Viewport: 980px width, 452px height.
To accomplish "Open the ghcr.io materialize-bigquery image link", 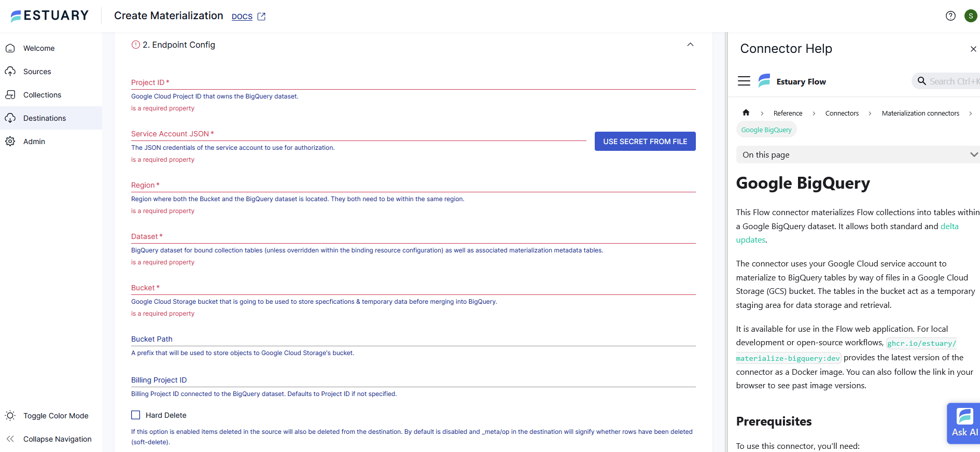I will 846,350.
